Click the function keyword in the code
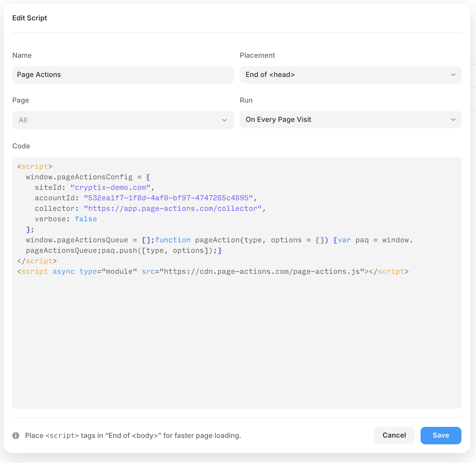The height and width of the screenshot is (463, 476). (x=173, y=240)
